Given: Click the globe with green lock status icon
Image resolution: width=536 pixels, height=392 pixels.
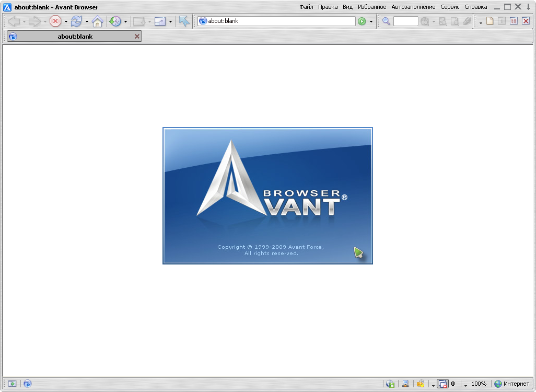Looking at the screenshot, I should click(x=390, y=384).
